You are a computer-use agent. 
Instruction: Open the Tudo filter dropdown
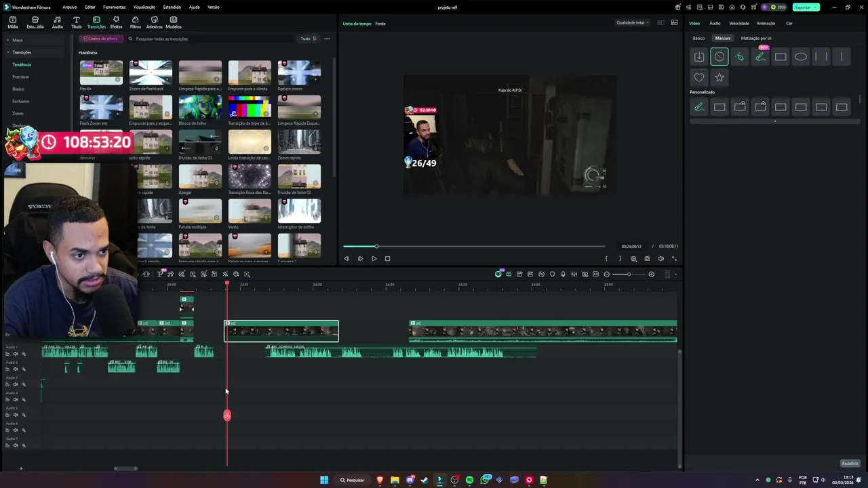click(x=309, y=39)
